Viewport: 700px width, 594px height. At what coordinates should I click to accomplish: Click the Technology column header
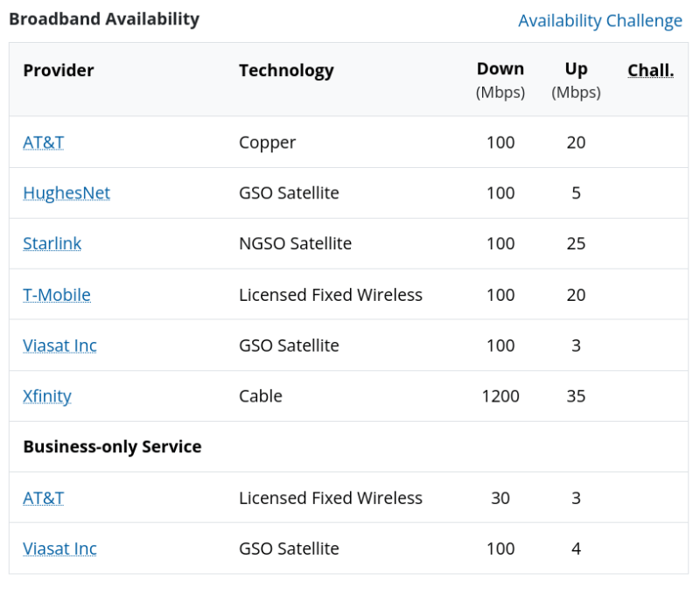click(x=286, y=70)
